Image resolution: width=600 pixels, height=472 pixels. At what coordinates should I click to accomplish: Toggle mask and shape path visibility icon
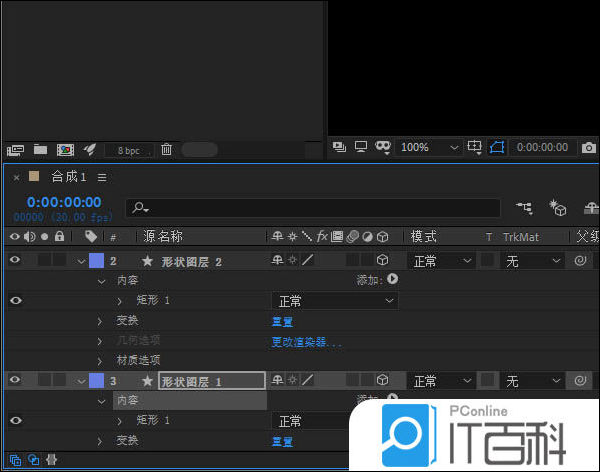point(382,147)
